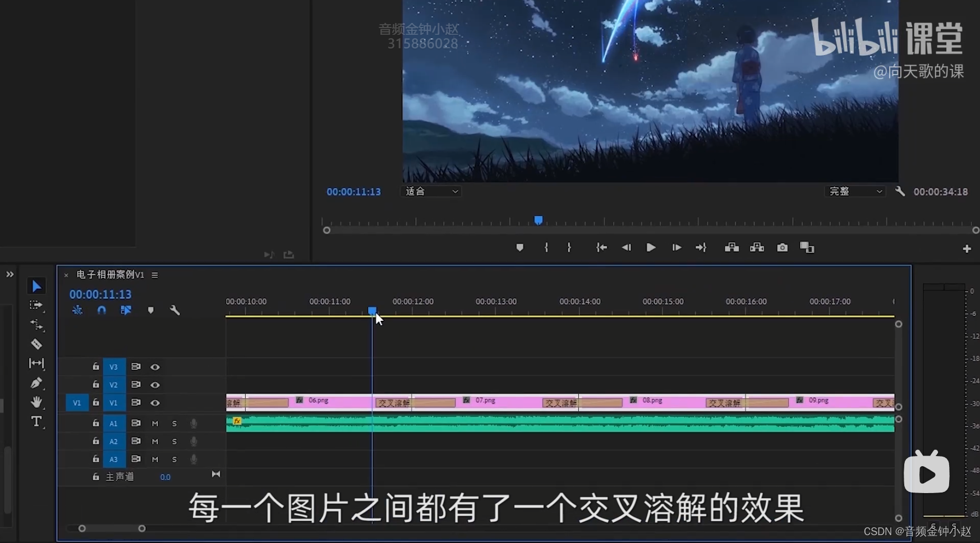This screenshot has height=543, width=980.
Task: Select the Ripple Edit tool
Action: click(36, 325)
